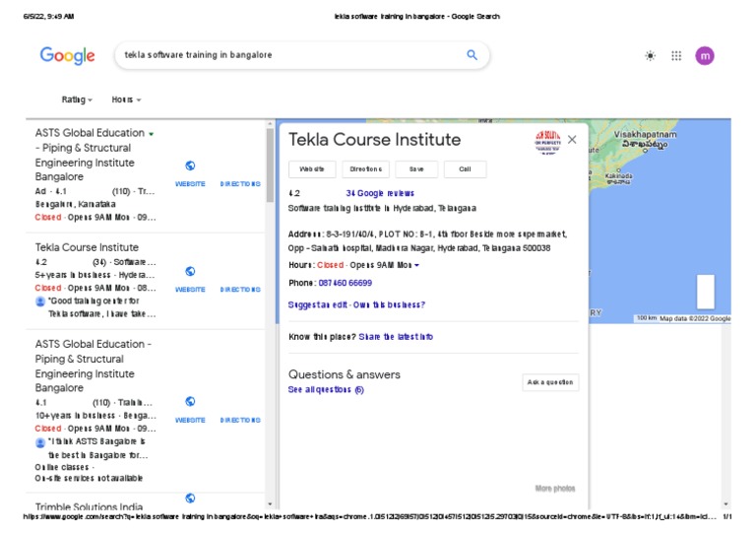
Task: Toggle dark theme sun icon
Action: pos(650,56)
